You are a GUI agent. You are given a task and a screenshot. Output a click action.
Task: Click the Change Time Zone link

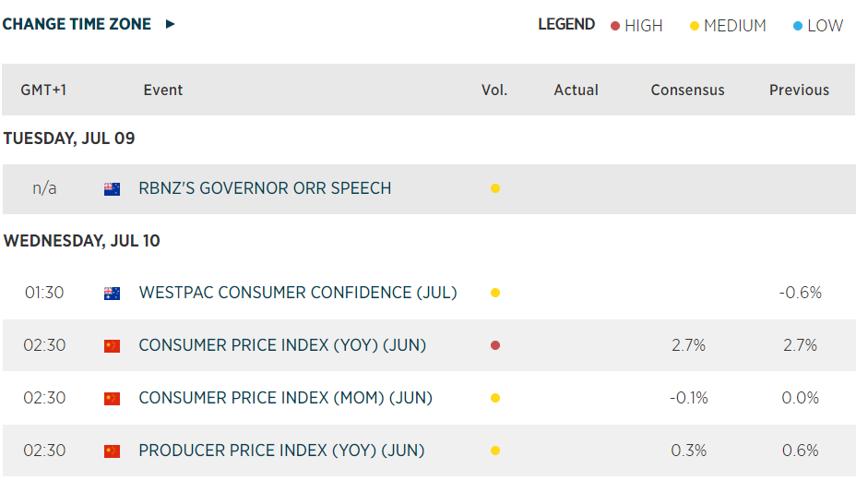pyautogui.click(x=77, y=25)
